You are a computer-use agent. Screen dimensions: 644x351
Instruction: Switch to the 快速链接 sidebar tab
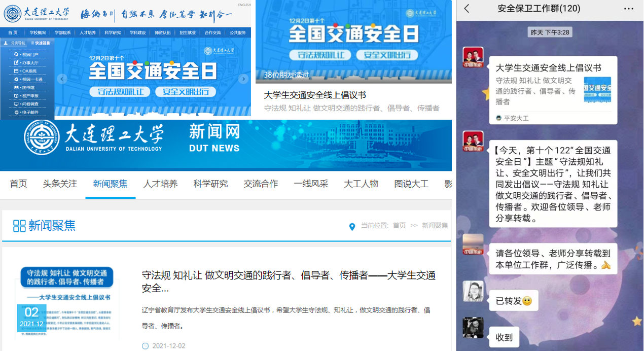point(40,43)
